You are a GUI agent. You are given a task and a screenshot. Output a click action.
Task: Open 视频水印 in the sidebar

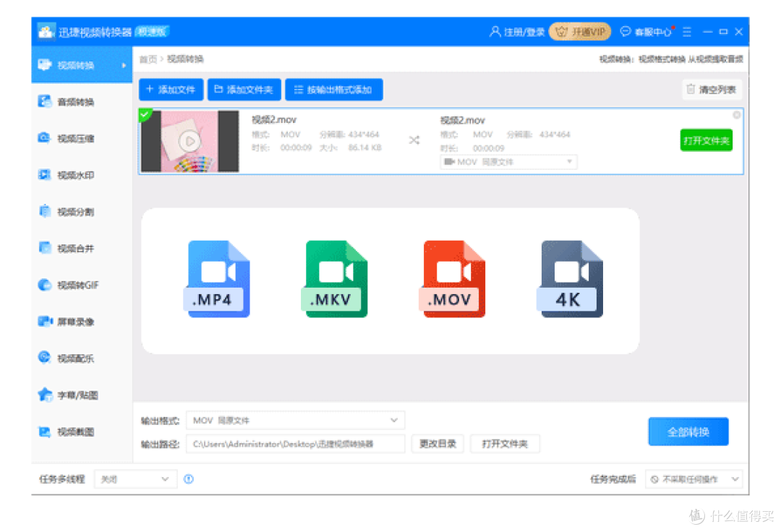coord(82,175)
